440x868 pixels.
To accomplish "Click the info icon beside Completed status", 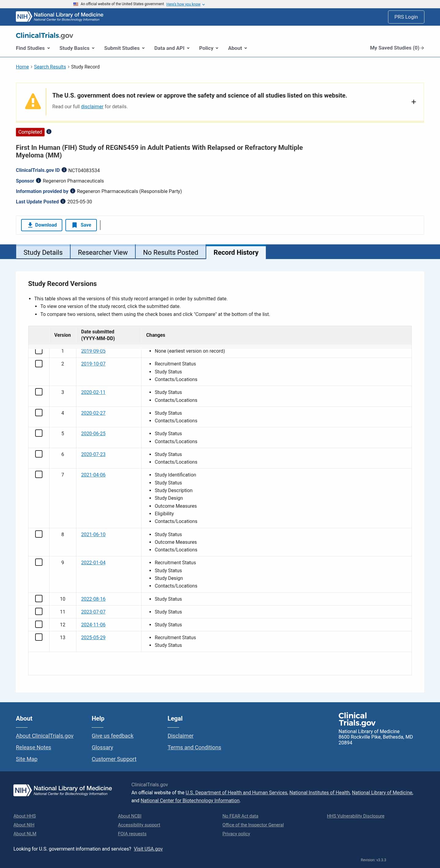I will [49, 132].
